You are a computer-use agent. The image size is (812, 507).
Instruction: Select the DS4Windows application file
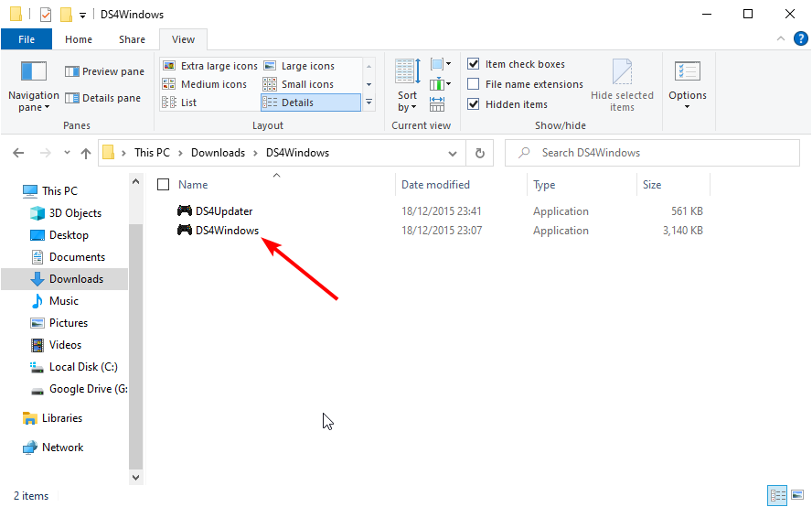(227, 231)
